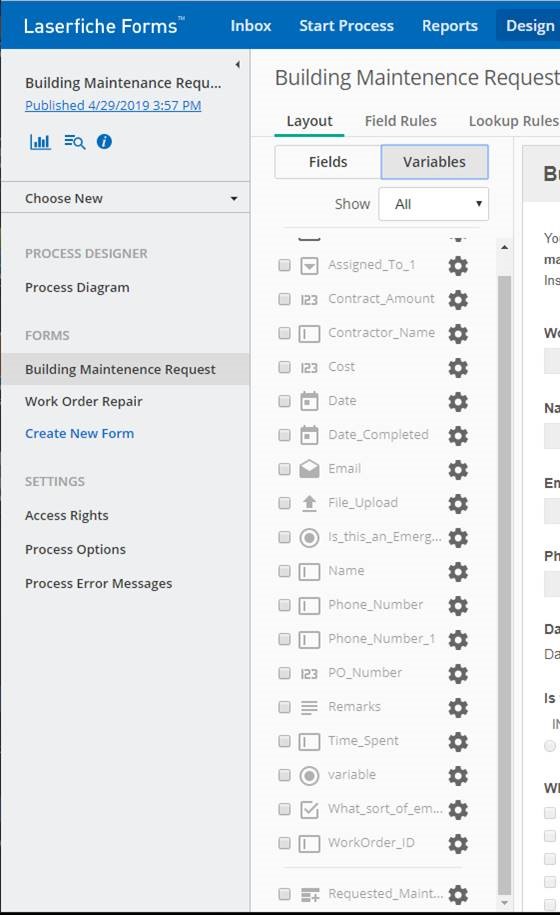Image resolution: width=560 pixels, height=915 pixels.
Task: Collapse the left sidebar arrow
Action: 237,64
